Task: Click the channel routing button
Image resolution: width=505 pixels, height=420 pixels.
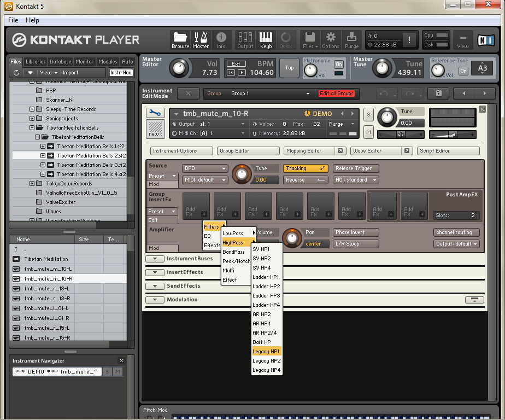Action: point(456,232)
